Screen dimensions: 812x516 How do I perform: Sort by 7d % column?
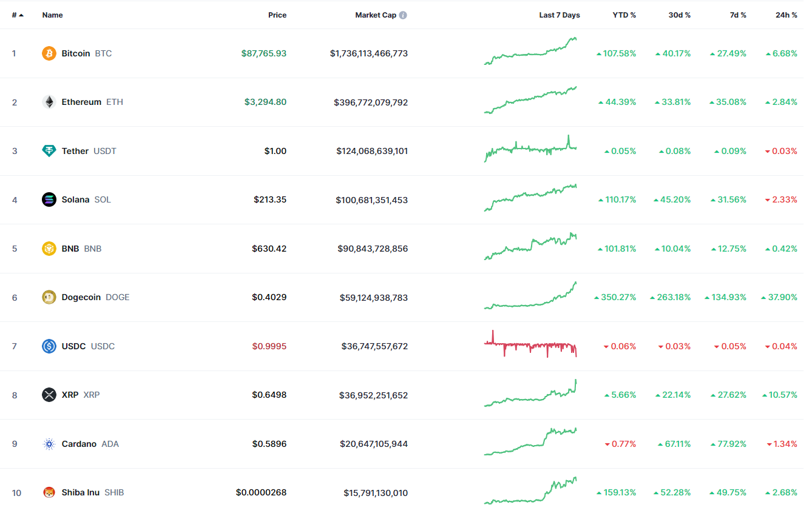pyautogui.click(x=738, y=15)
